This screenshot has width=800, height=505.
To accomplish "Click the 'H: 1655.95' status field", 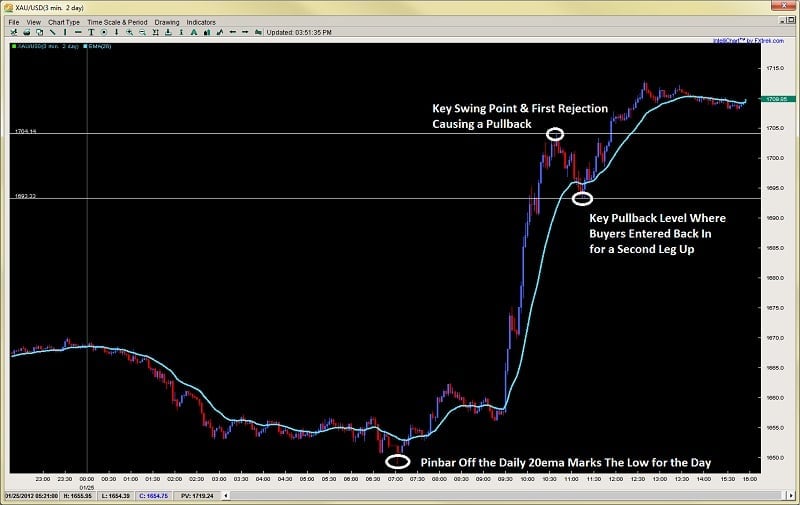I will (x=79, y=495).
